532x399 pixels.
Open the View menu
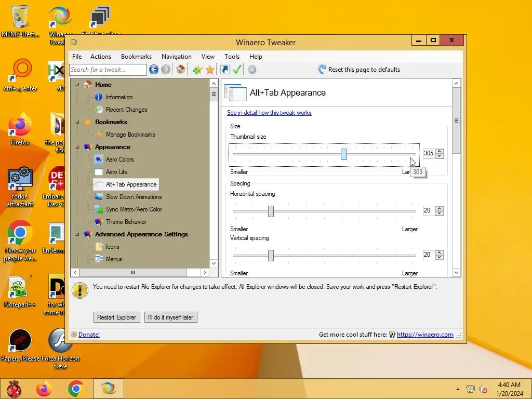pyautogui.click(x=208, y=57)
